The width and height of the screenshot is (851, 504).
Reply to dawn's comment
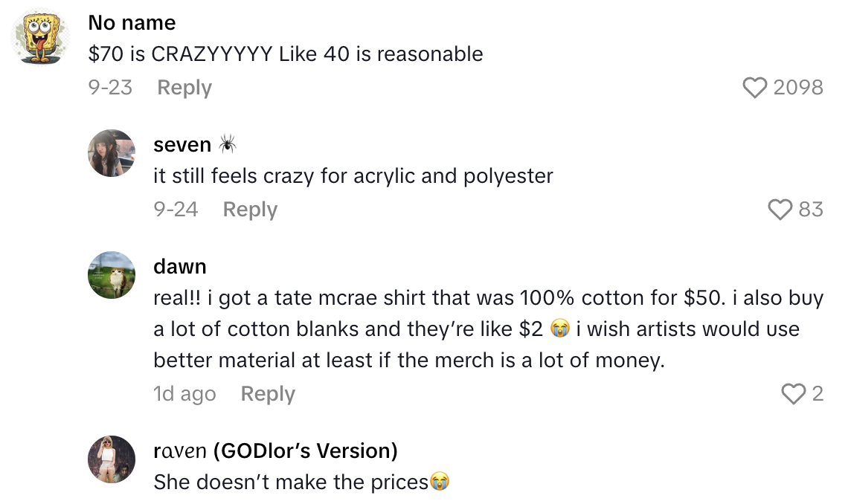click(x=267, y=394)
